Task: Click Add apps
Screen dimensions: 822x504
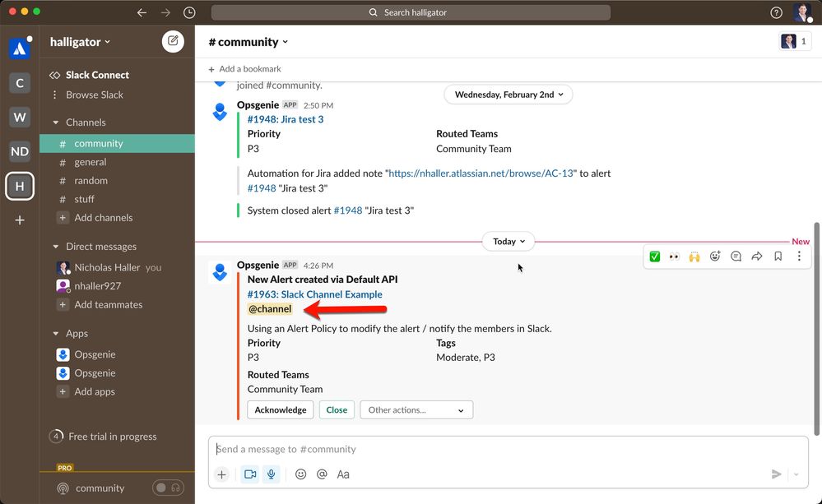Action: pyautogui.click(x=95, y=392)
